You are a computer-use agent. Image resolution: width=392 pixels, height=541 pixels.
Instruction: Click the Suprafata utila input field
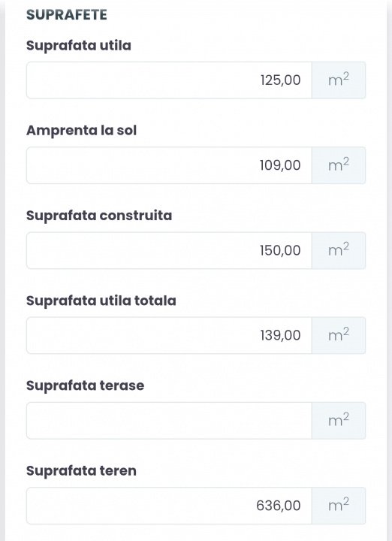[169, 80]
